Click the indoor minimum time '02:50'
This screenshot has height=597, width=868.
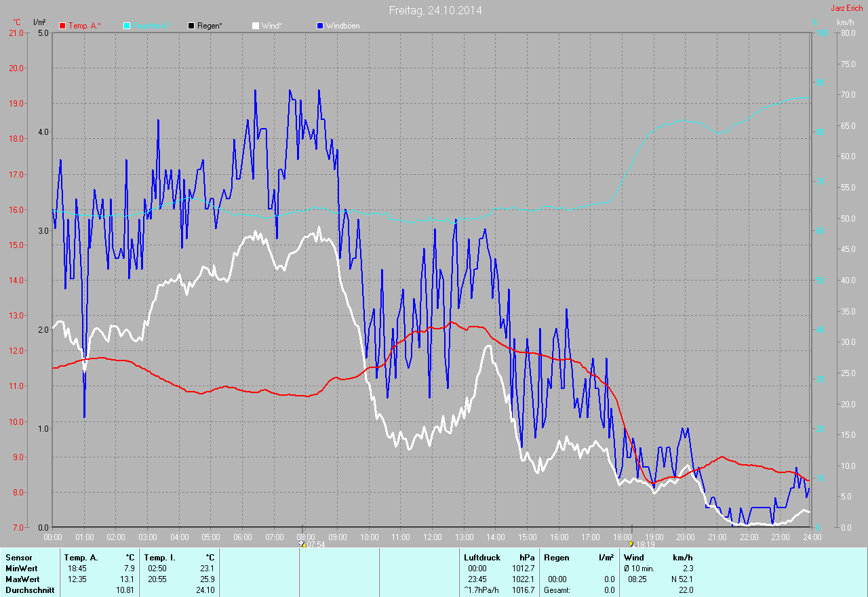click(157, 569)
